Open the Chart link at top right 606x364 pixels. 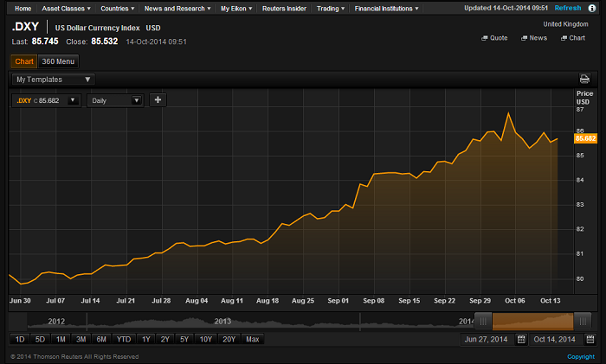[573, 38]
